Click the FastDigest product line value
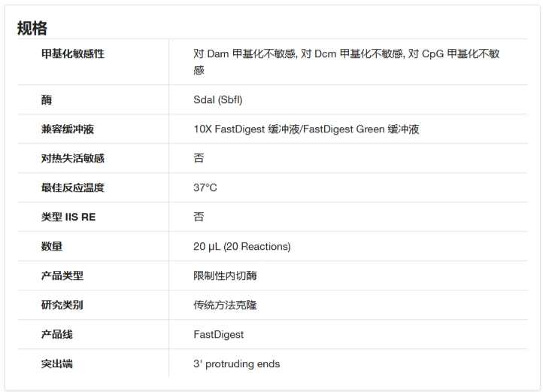Image resolution: width=543 pixels, height=392 pixels. coord(219,335)
